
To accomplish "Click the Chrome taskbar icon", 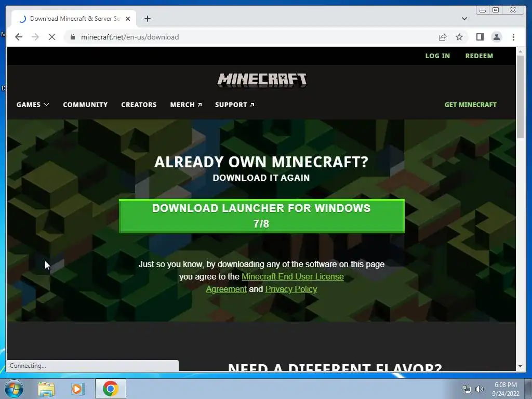I will [x=111, y=389].
